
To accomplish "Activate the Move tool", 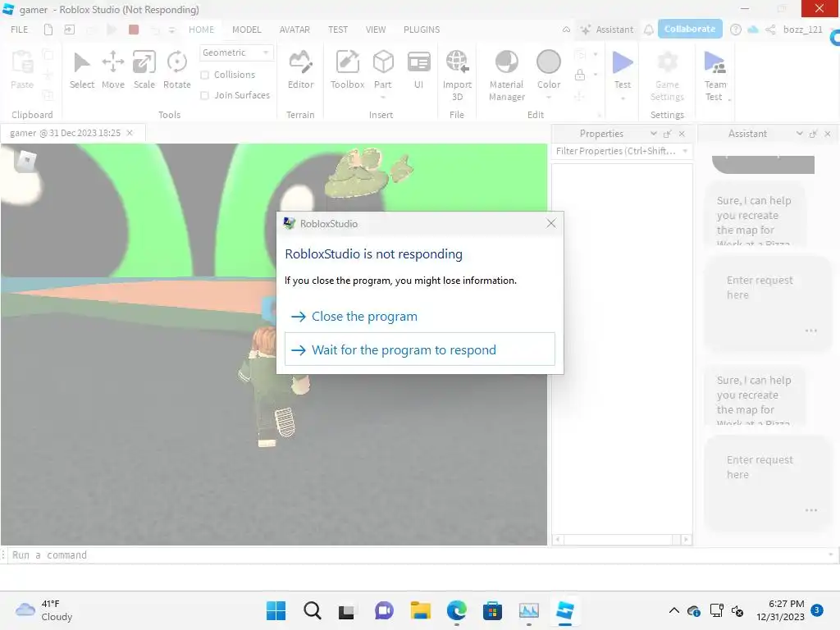I will pos(113,70).
